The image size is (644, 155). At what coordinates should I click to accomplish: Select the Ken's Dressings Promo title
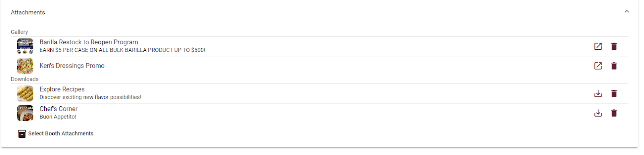pos(72,66)
